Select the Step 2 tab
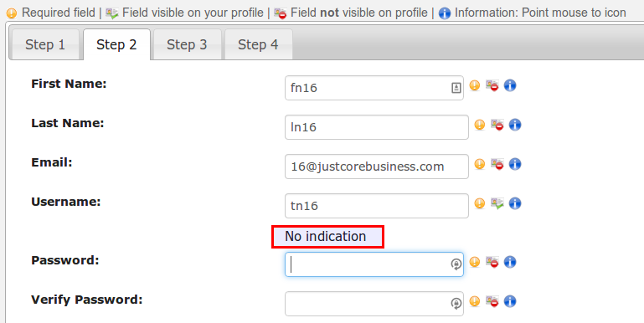Screen dimensions: 644x323 tap(116, 44)
